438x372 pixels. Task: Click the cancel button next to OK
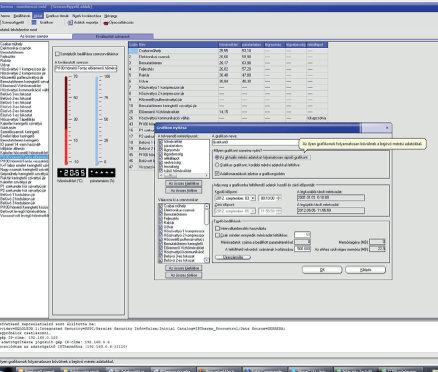pos(365,270)
